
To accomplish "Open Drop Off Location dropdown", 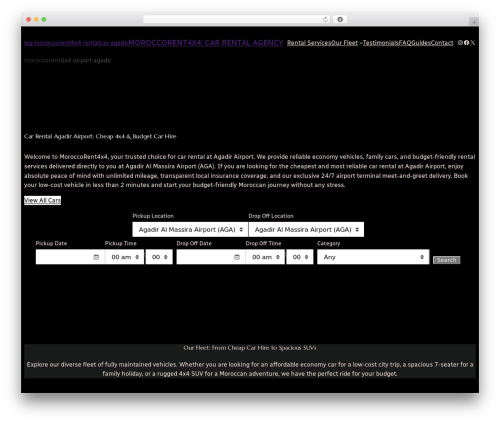I will click(306, 230).
